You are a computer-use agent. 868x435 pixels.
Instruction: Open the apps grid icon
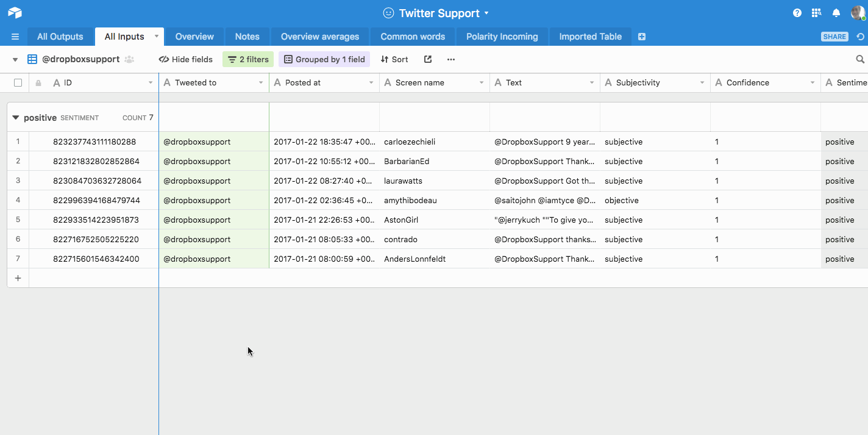point(817,13)
